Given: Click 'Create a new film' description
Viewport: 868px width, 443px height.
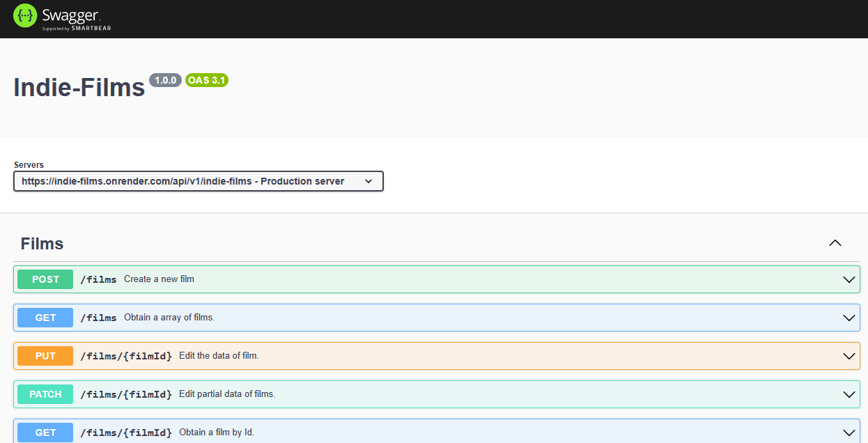Looking at the screenshot, I should [x=159, y=279].
